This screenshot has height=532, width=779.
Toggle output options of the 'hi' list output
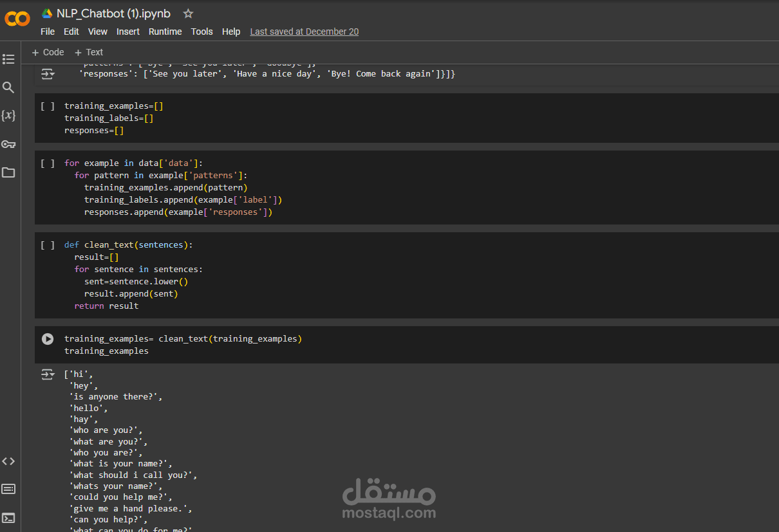click(x=48, y=374)
